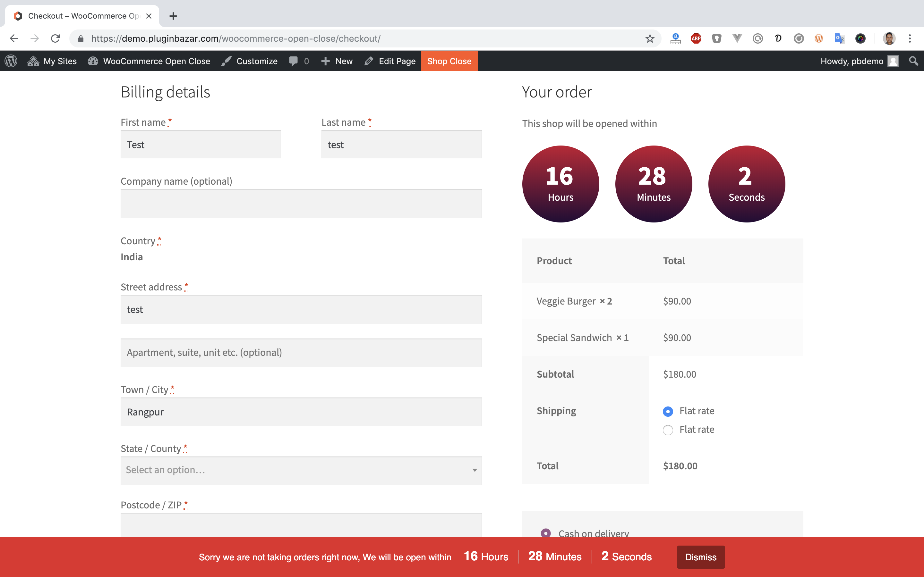Expand the State / County dropdown

coord(301,470)
